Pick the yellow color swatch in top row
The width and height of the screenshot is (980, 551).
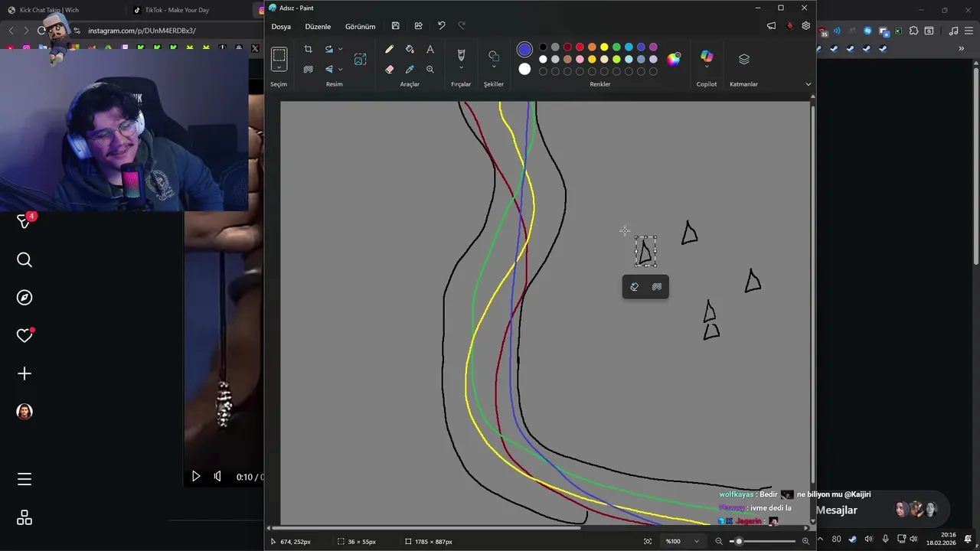tap(604, 47)
